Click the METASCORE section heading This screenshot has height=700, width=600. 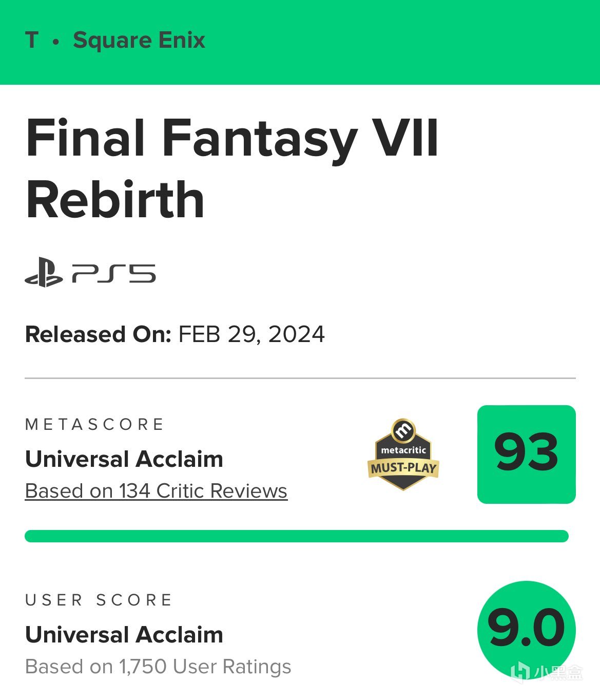[94, 424]
